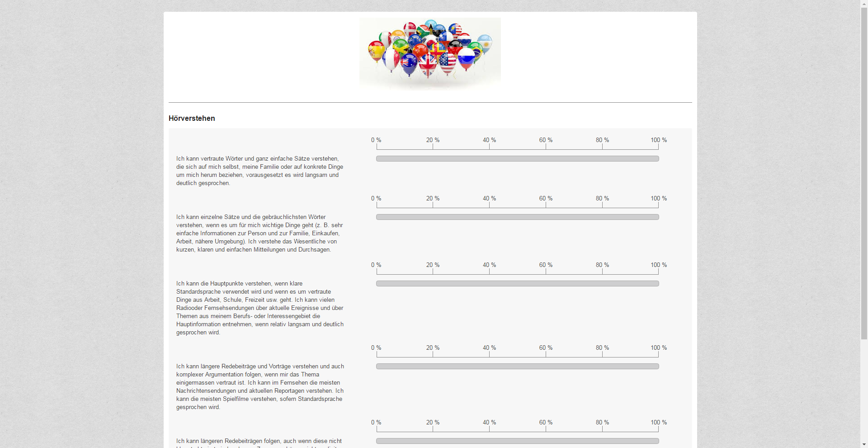Set the 'längere Redebeiträge und Vorträge' slider to 0 %
Image resolution: width=868 pixels, height=448 pixels.
pos(377,367)
